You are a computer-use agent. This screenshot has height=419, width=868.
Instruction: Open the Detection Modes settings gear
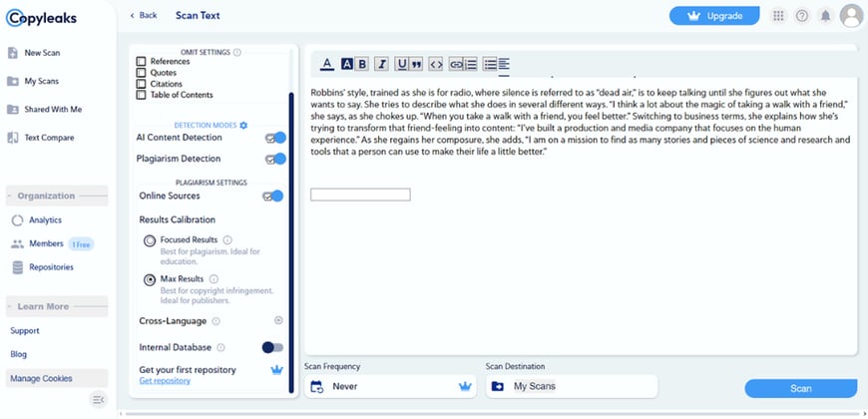click(243, 125)
